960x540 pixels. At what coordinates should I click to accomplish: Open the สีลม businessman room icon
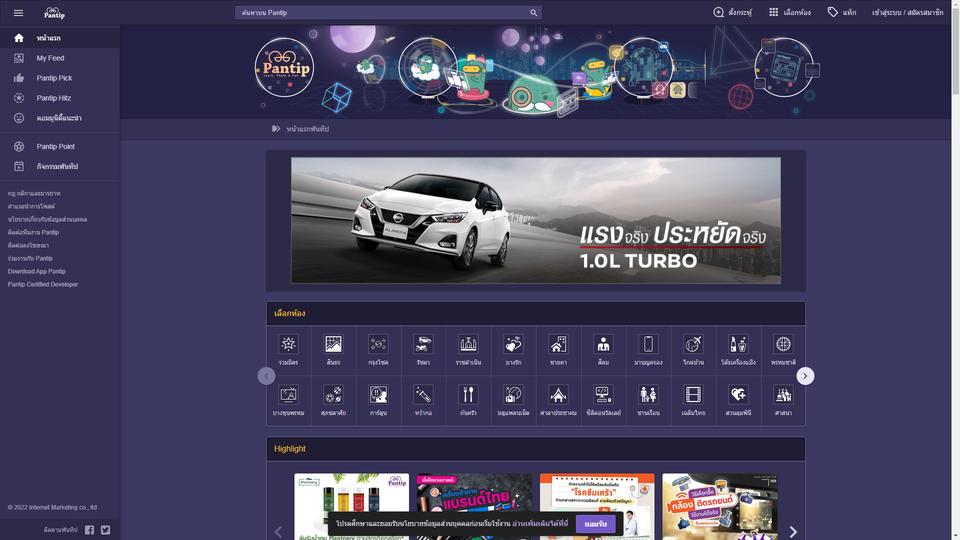pyautogui.click(x=603, y=344)
